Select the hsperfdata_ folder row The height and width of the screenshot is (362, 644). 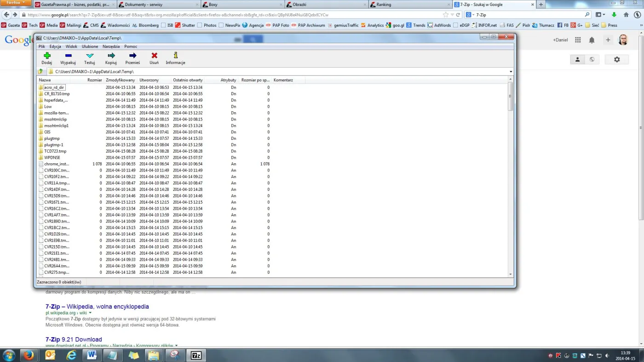[56, 100]
